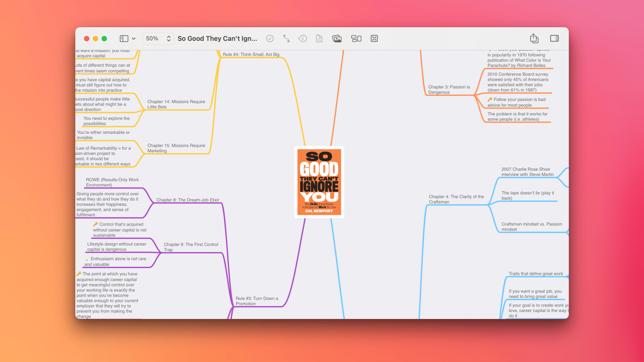The image size is (644, 362).
Task: Click the back arrow circle icon
Action: click(x=302, y=39)
